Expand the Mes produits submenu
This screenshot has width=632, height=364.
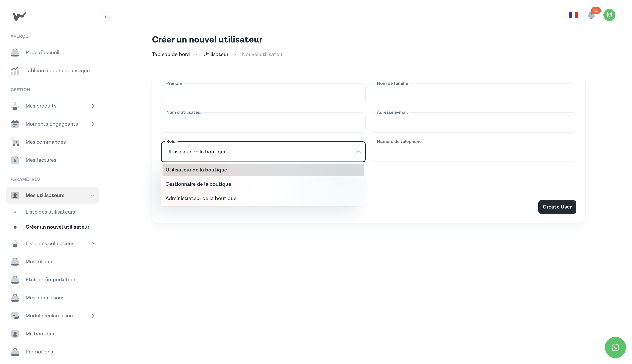point(93,106)
